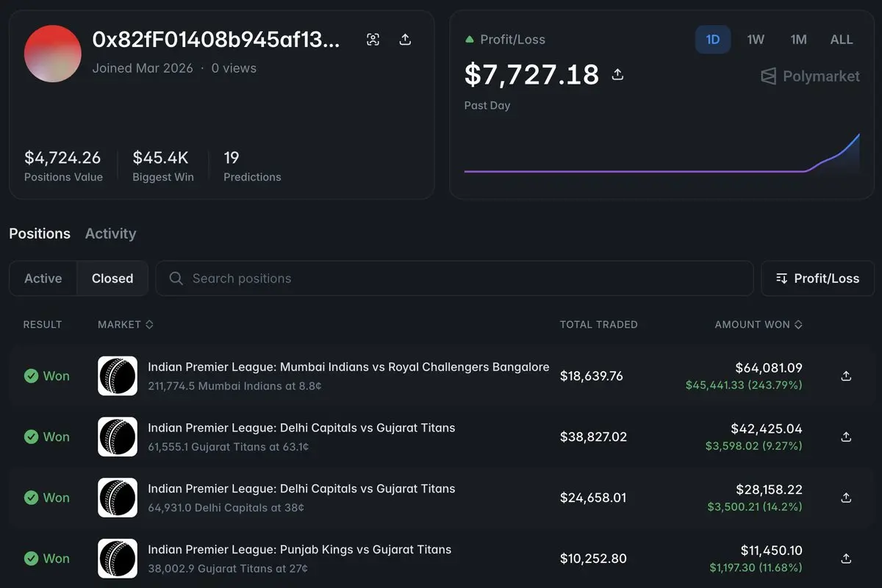Image resolution: width=882 pixels, height=588 pixels.
Task: Open the Positions tab
Action: pyautogui.click(x=40, y=234)
